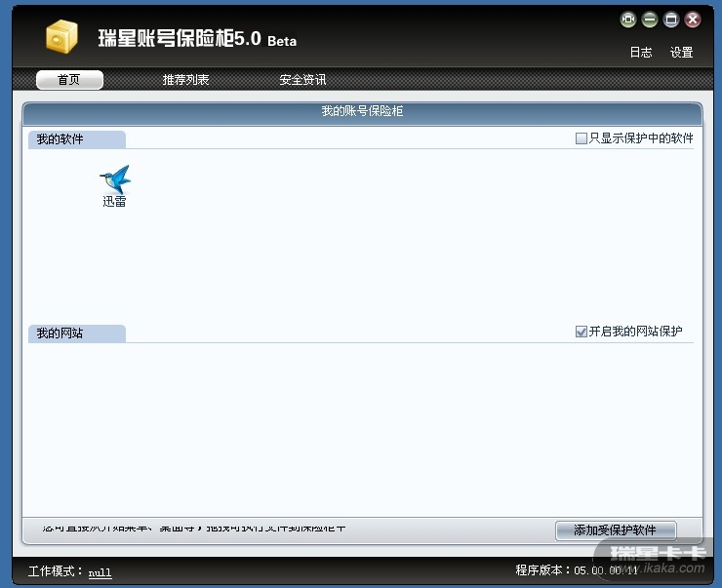Click the 瑞星账号保险柜5.0 Beta title
This screenshot has height=588, width=722.
pyautogui.click(x=197, y=38)
